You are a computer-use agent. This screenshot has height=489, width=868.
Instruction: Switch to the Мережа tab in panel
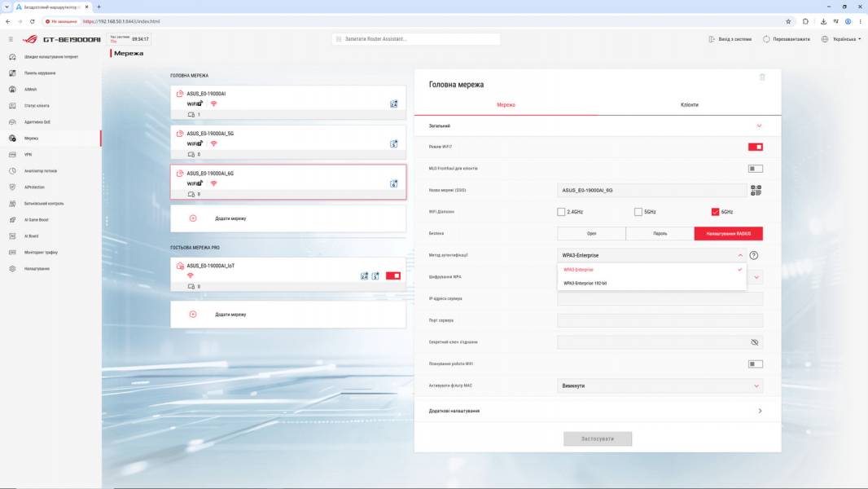(506, 104)
